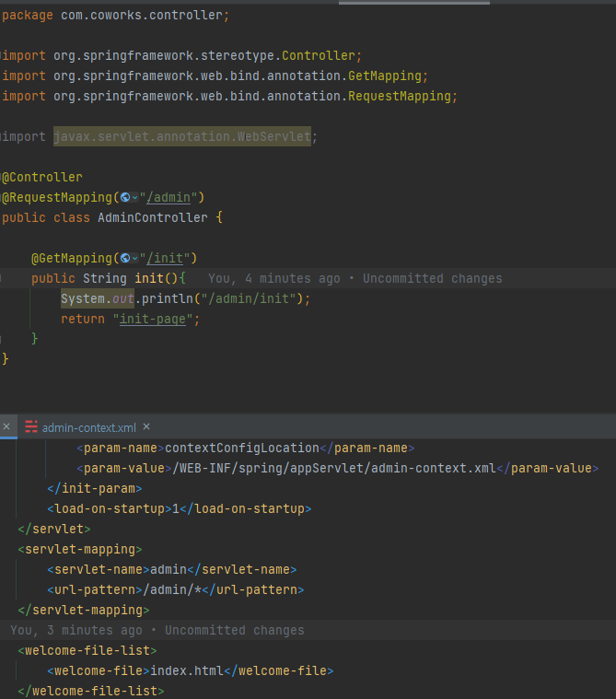The image size is (616, 699).
Task: Follow the "/init" mapping link
Action: click(x=165, y=258)
